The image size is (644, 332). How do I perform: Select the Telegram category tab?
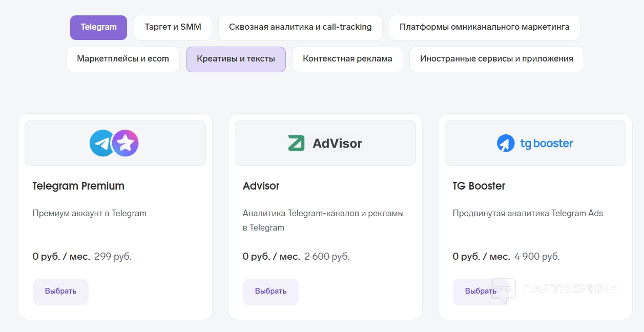pos(98,27)
